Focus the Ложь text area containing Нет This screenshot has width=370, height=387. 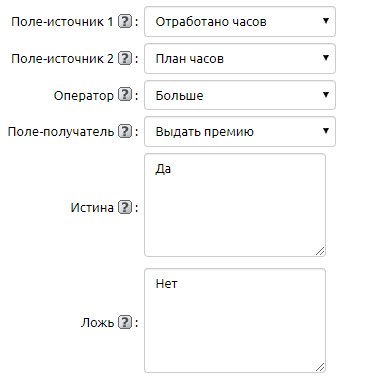235,320
